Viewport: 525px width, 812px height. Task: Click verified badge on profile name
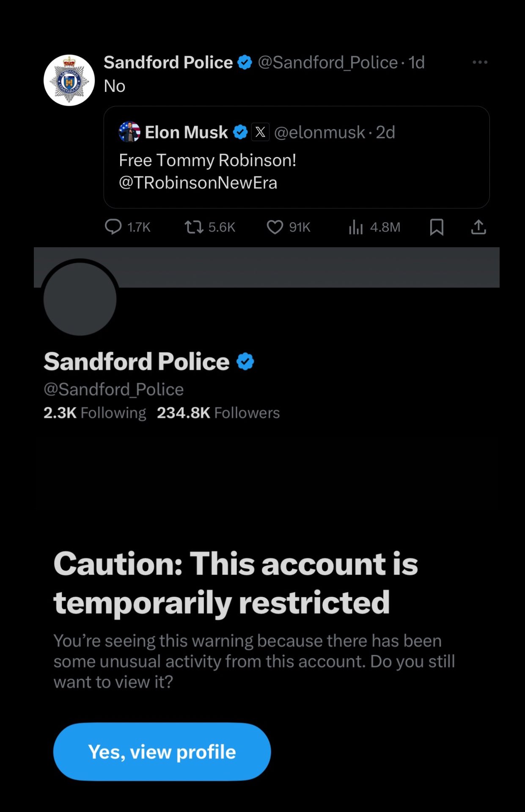245,362
